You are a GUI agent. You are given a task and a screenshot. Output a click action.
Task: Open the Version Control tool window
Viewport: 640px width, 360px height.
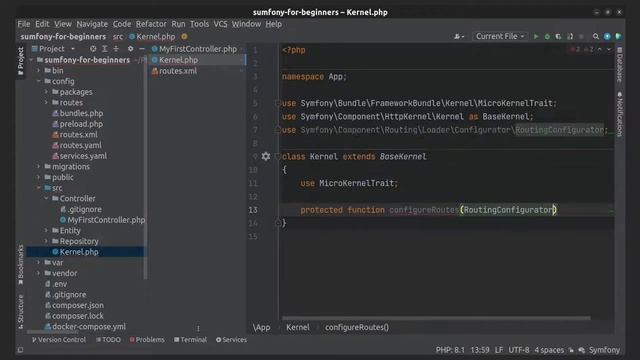(x=59, y=340)
